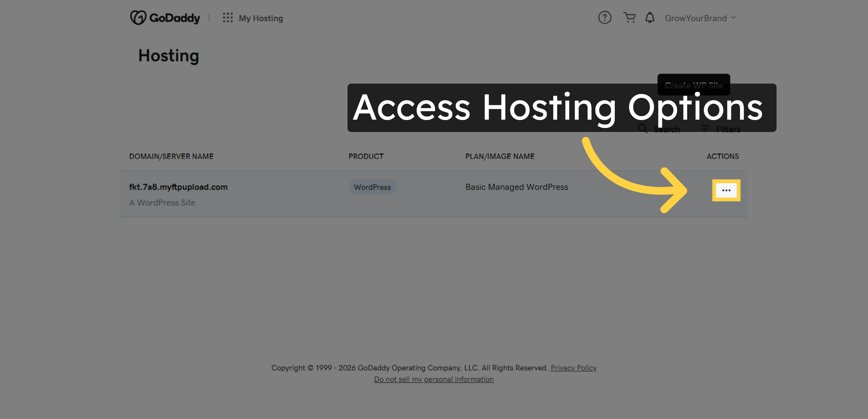
Task: Open the Hosting page heading area
Action: coord(169,55)
